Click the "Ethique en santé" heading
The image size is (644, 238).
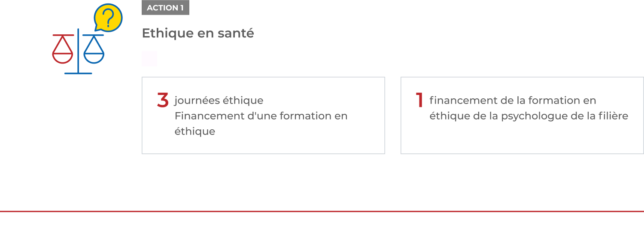pyautogui.click(x=198, y=33)
